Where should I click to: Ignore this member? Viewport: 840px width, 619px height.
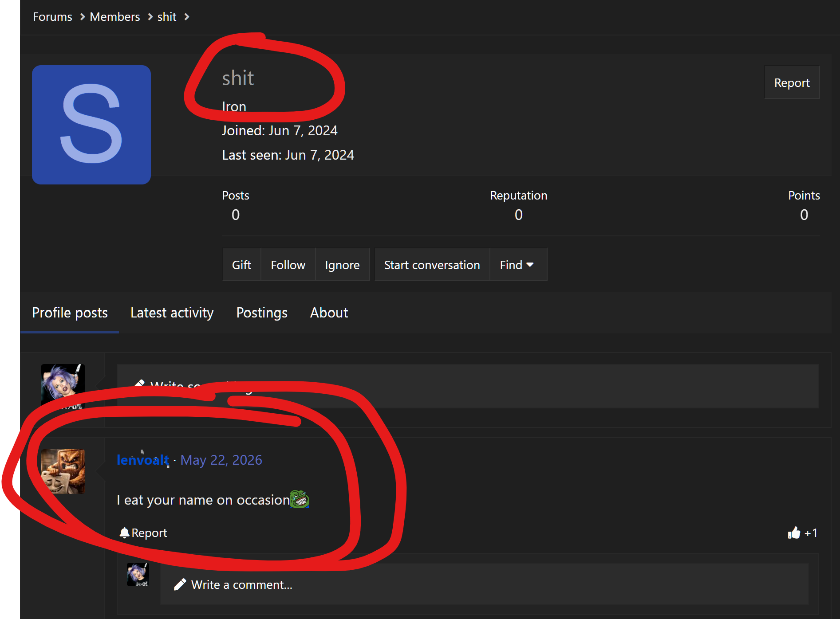(342, 265)
